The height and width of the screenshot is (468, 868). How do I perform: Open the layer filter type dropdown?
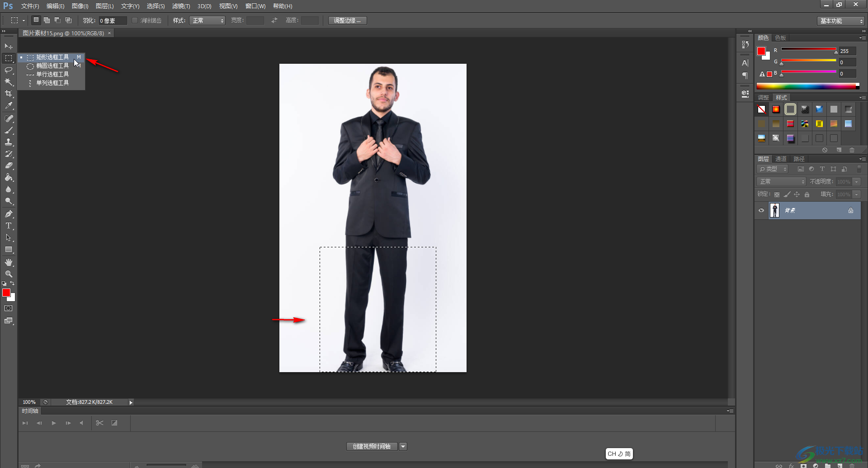pos(773,169)
